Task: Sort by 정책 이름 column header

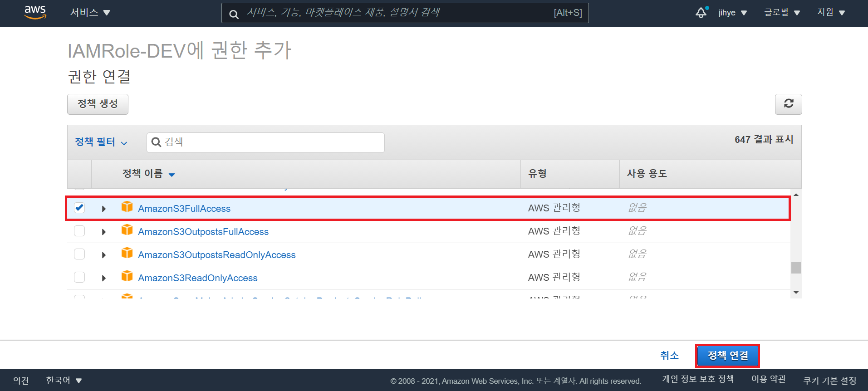Action: (x=148, y=174)
